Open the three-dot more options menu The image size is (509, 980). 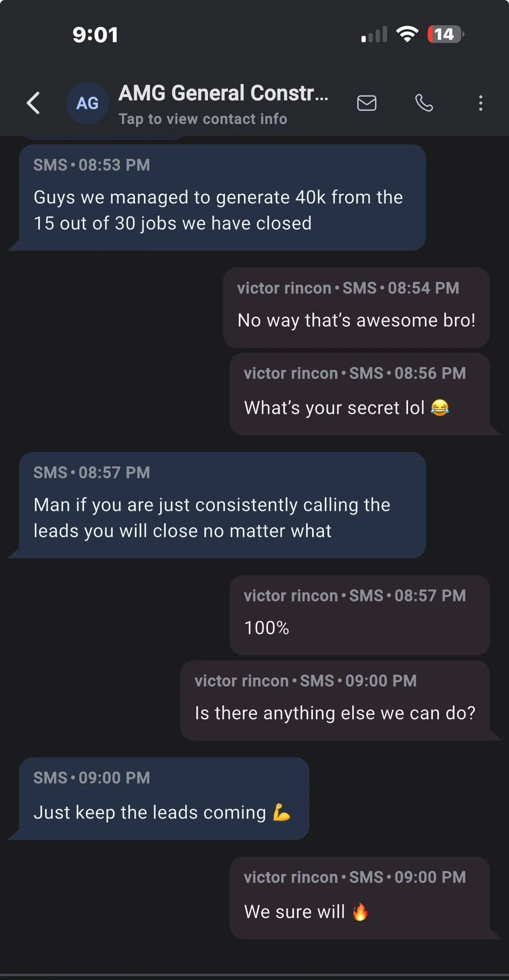(480, 103)
